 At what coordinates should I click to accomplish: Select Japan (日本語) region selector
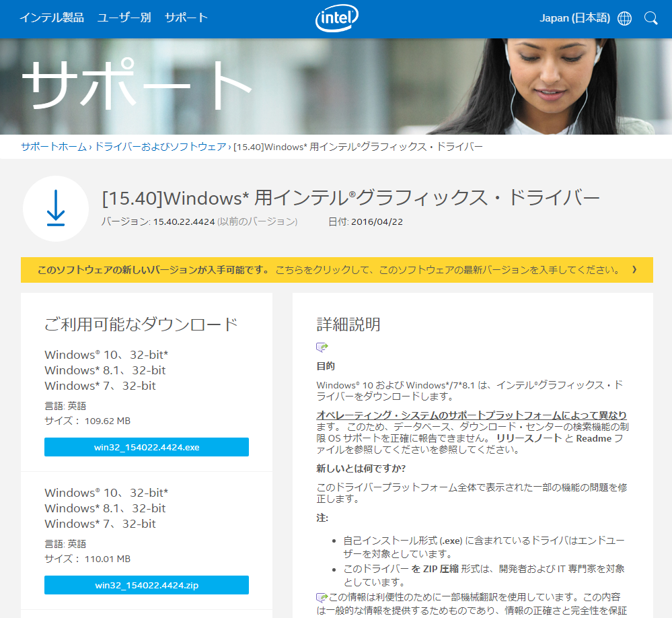click(574, 18)
